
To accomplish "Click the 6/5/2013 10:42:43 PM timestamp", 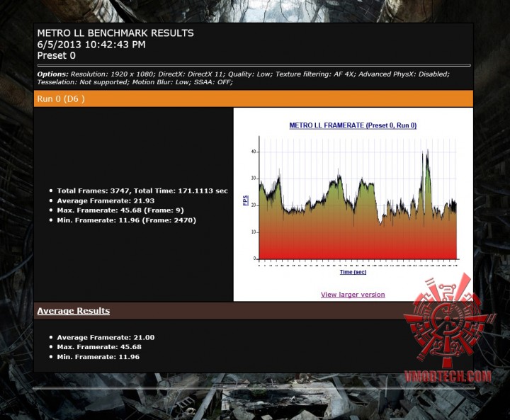I will [91, 45].
